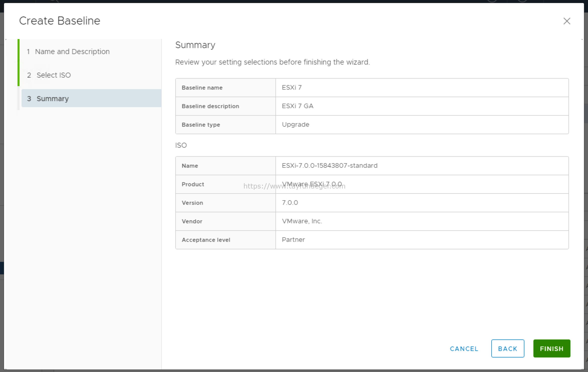Click the ISO section heading
The width and height of the screenshot is (588, 372).
click(x=181, y=145)
